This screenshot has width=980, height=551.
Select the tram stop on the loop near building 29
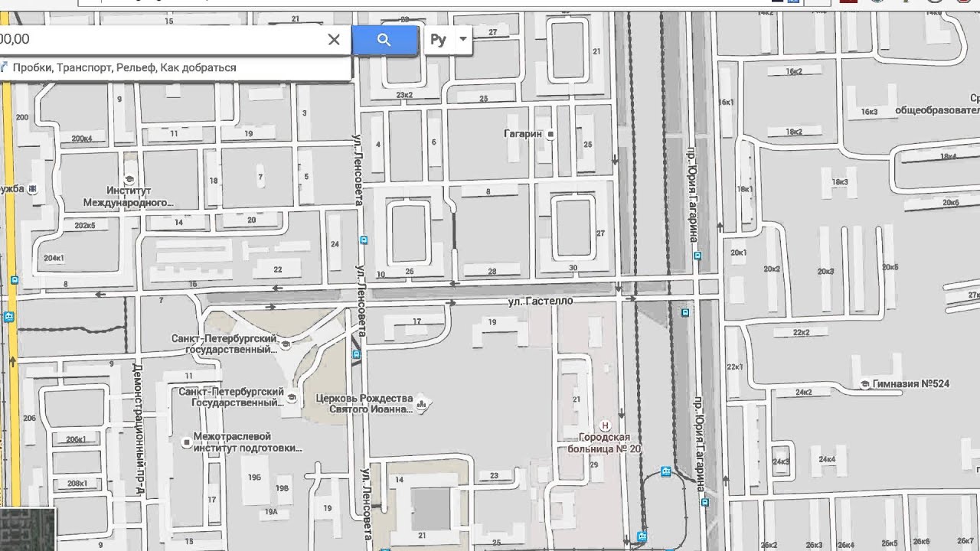(x=666, y=471)
